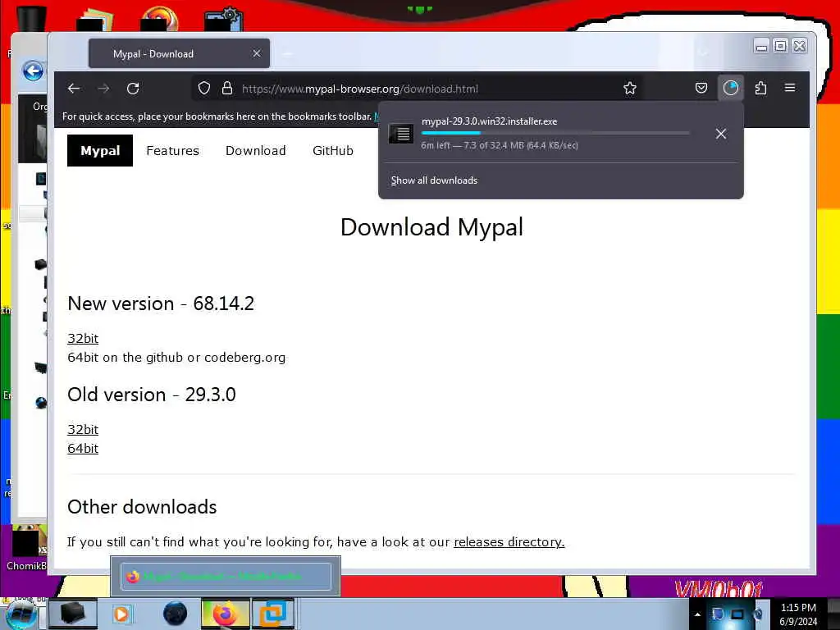Open the Download nav link
The image size is (840, 630).
pos(256,151)
